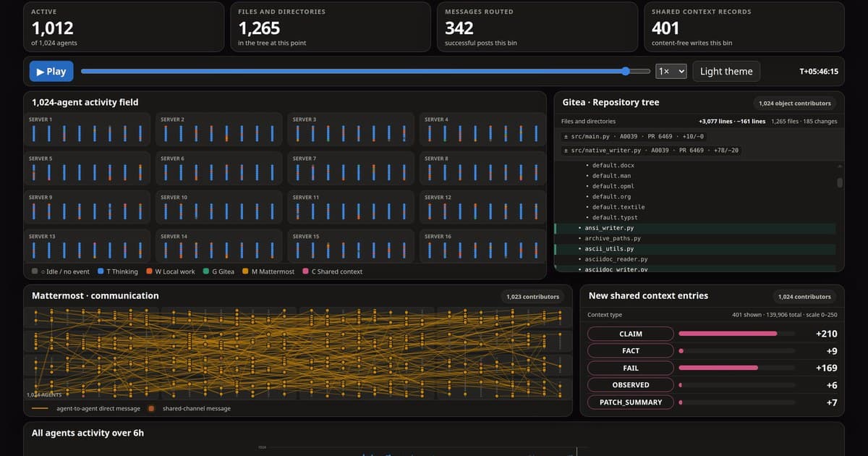This screenshot has height=456, width=868.
Task: Click the pink C Shared context legend swatch
Action: pos(306,271)
